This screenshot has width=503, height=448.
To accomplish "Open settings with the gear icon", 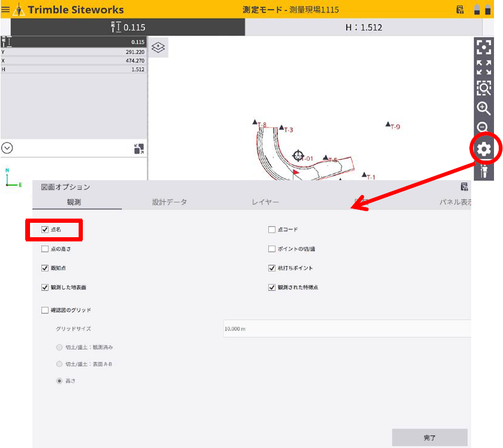I will pos(484,149).
